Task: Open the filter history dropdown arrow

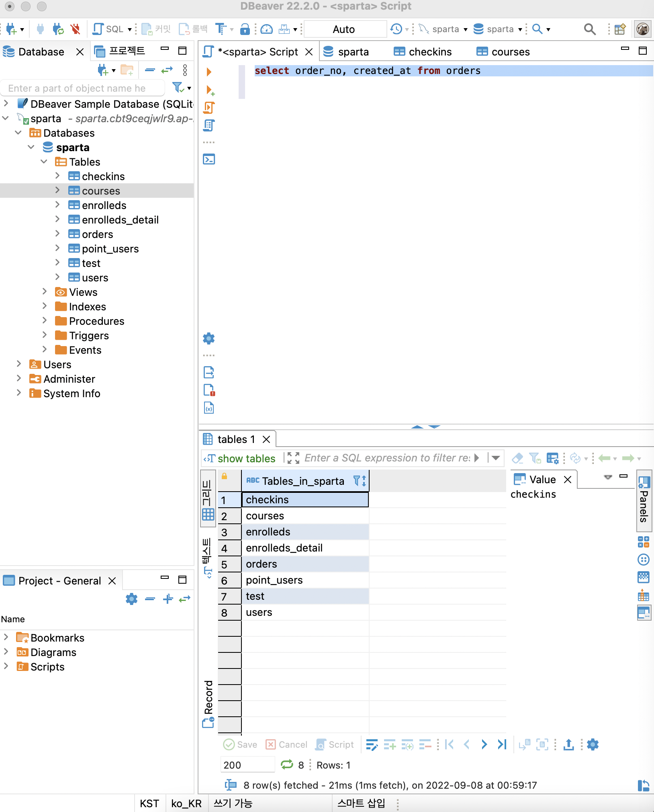Action: point(496,458)
